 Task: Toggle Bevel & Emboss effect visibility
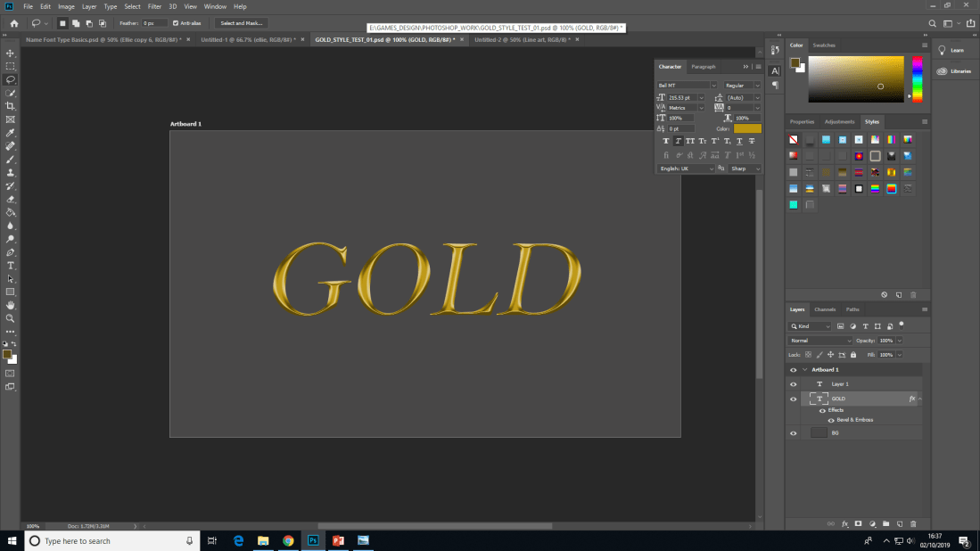click(831, 420)
